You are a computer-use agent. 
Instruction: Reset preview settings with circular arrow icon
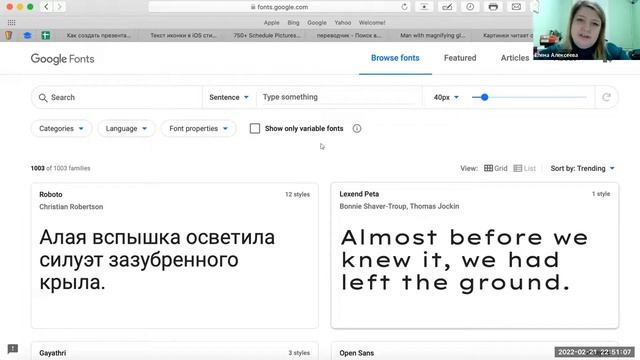pos(606,97)
